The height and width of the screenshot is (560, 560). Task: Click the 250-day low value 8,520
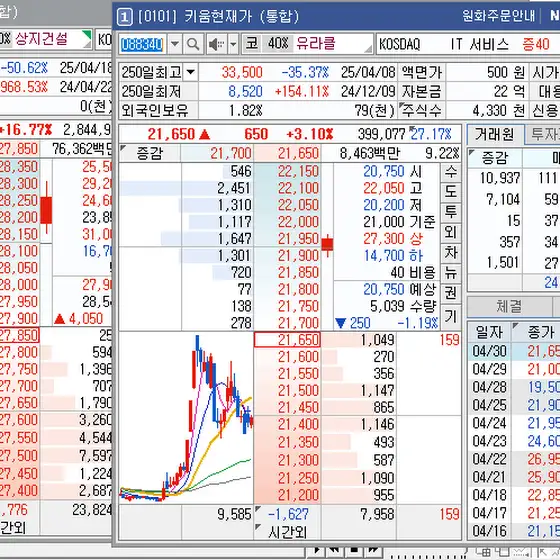click(x=245, y=92)
